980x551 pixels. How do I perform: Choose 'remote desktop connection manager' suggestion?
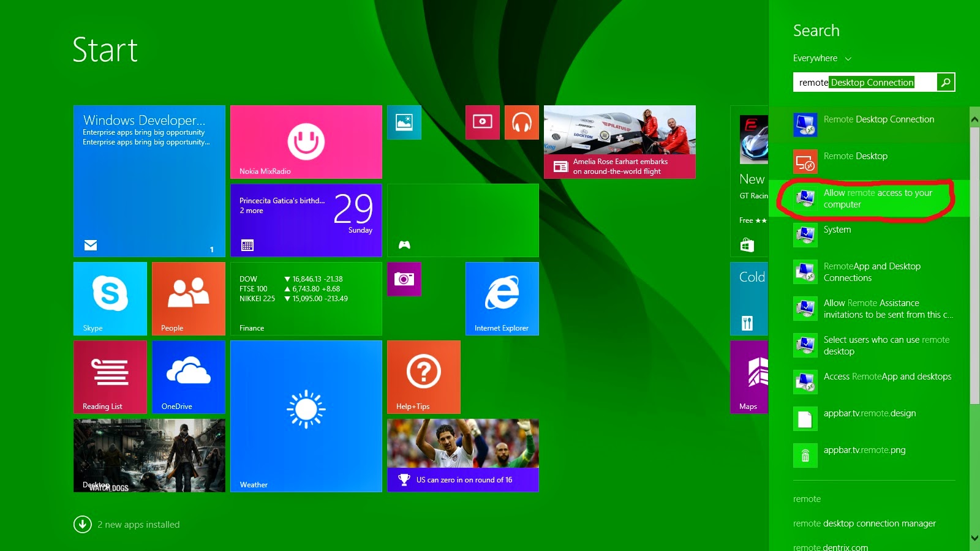pyautogui.click(x=864, y=523)
